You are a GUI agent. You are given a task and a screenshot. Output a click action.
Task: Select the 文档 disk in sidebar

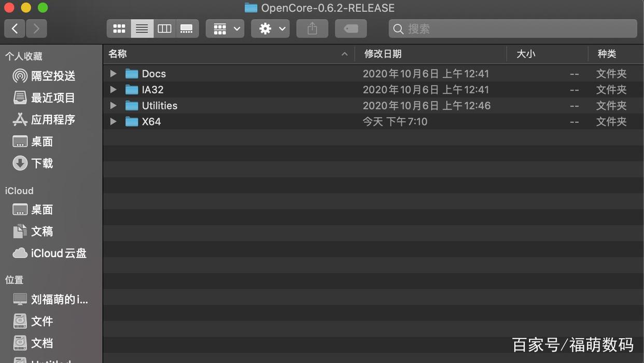[x=33, y=343]
